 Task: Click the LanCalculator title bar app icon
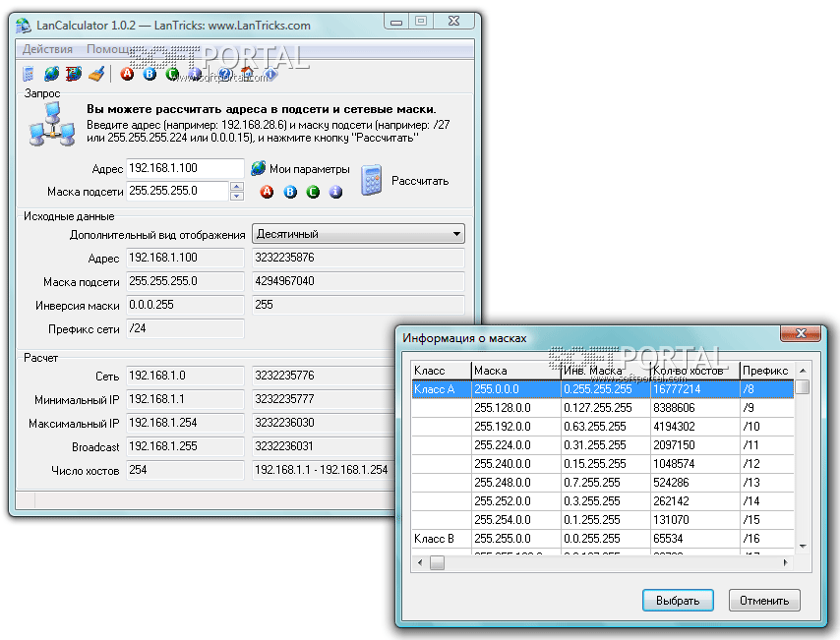pos(23,26)
